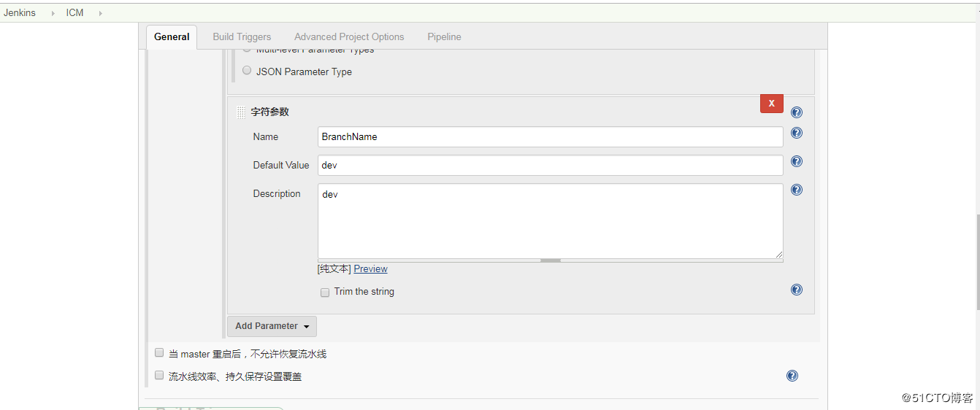Check 当 master 重启后，不允许恢复流水线 option
The image size is (980, 410).
pyautogui.click(x=159, y=352)
